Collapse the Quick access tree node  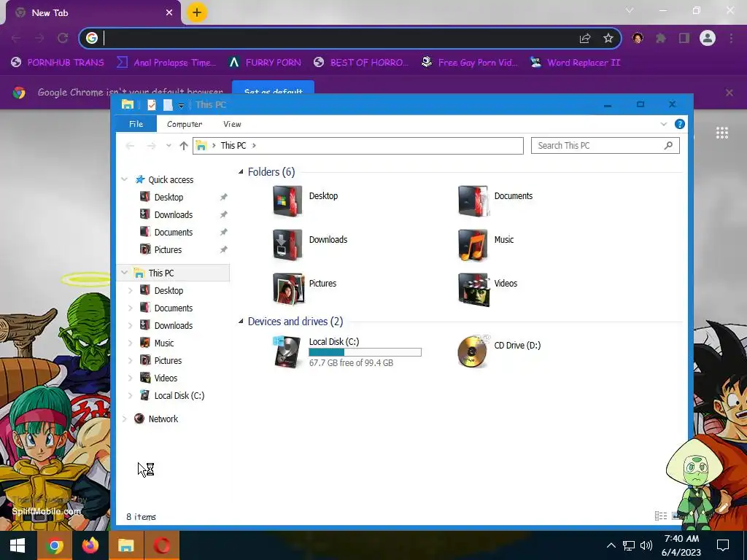pos(124,179)
